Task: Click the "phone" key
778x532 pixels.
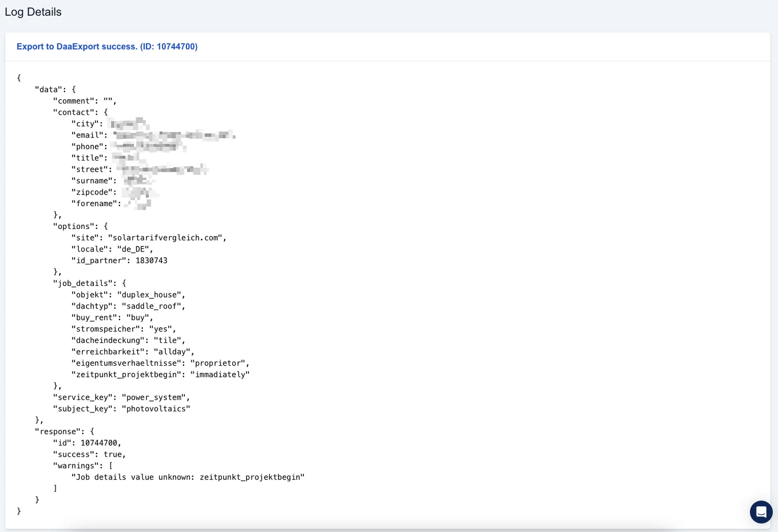Action: [x=88, y=147]
